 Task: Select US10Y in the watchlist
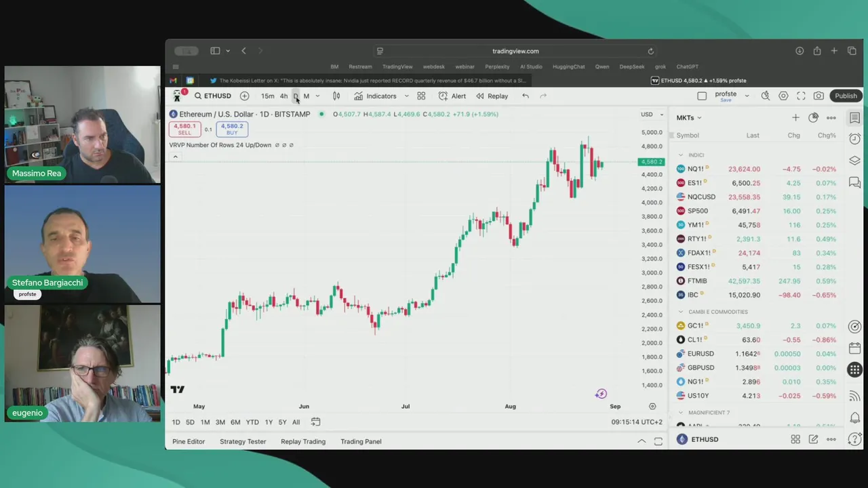pyautogui.click(x=756, y=396)
